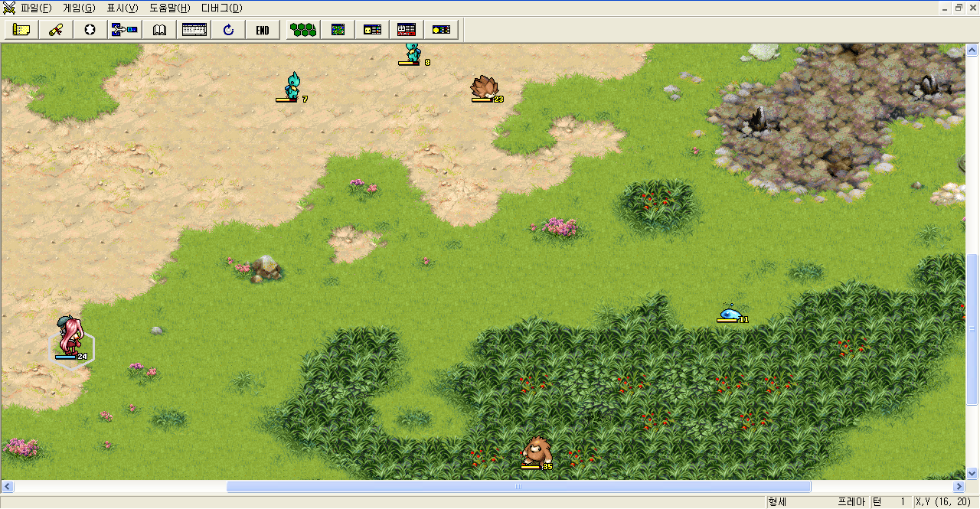
Task: Select the blue bird unit labeled 7
Action: tap(292, 86)
